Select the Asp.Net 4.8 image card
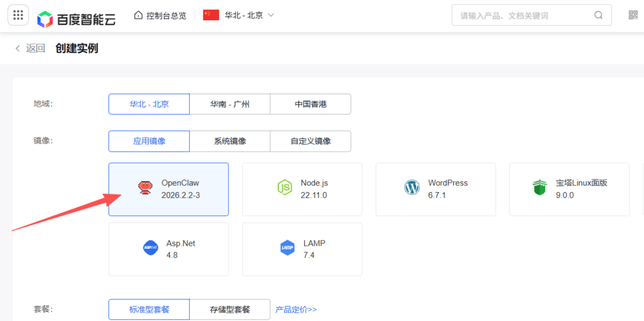 pos(168,249)
